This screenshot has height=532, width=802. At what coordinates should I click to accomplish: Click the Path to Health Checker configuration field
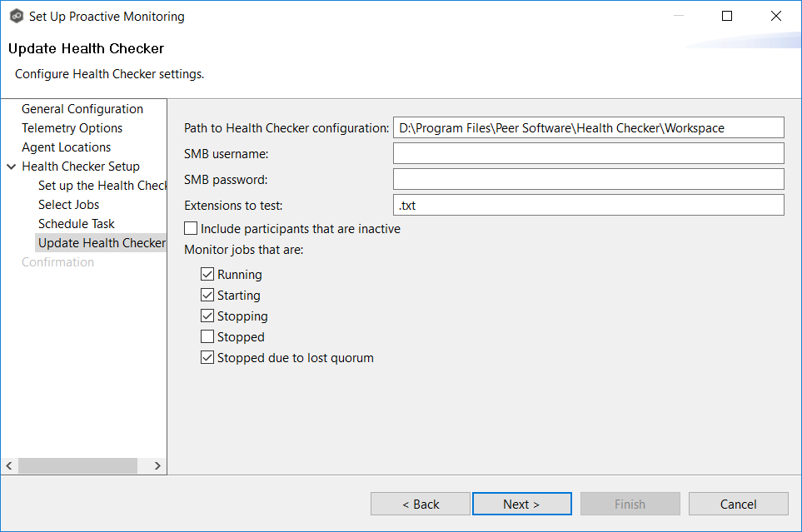[x=588, y=127]
